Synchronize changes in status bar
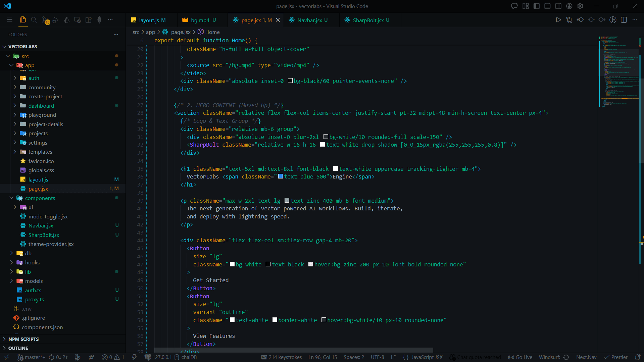Image resolution: width=644 pixels, height=362 pixels. (58, 357)
